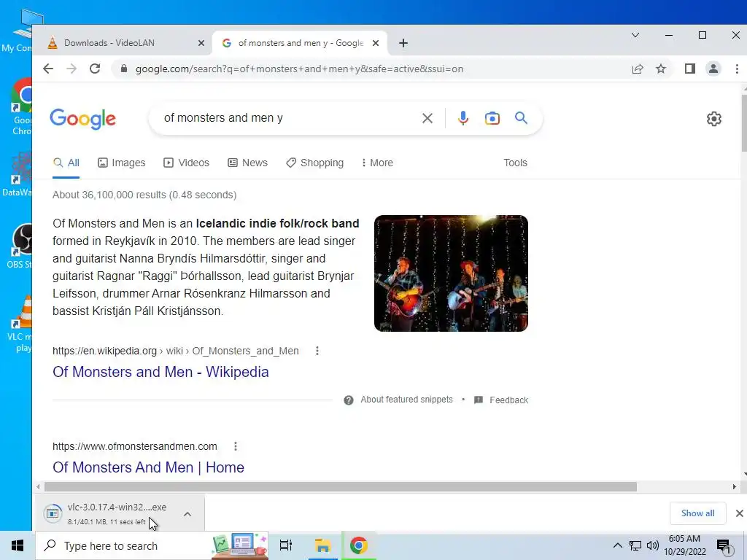Switch to Shopping results

[x=315, y=163]
